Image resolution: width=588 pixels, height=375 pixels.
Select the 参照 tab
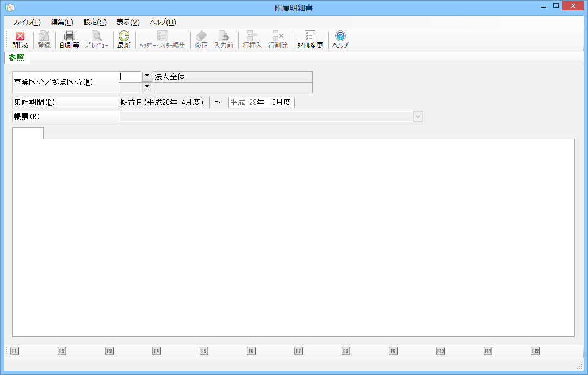(x=16, y=58)
